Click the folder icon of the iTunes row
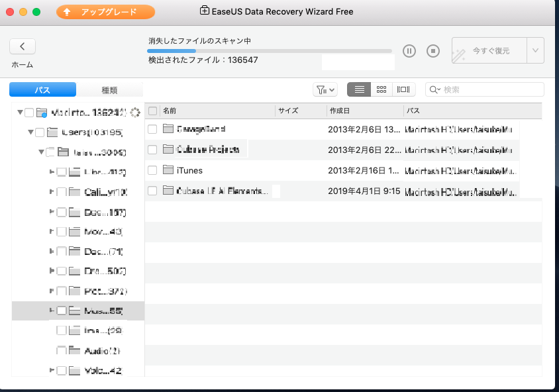Screen dimensions: 559x392 [168, 170]
